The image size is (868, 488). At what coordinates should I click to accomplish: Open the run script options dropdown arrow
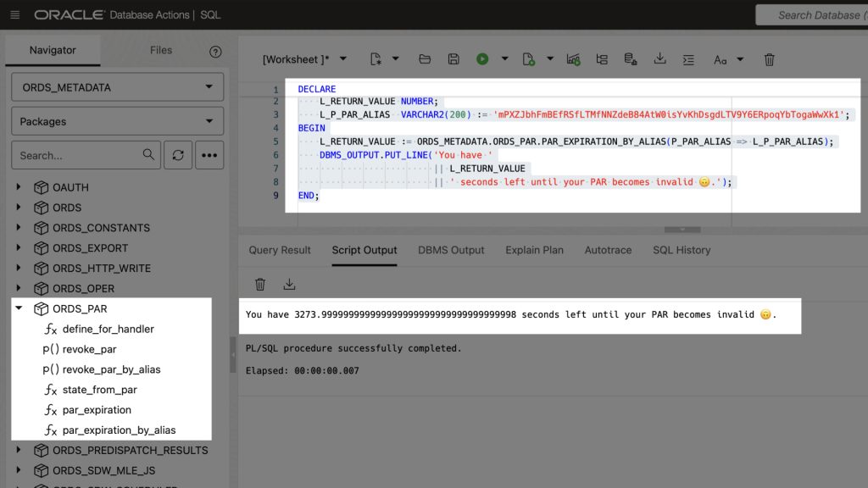(x=549, y=58)
